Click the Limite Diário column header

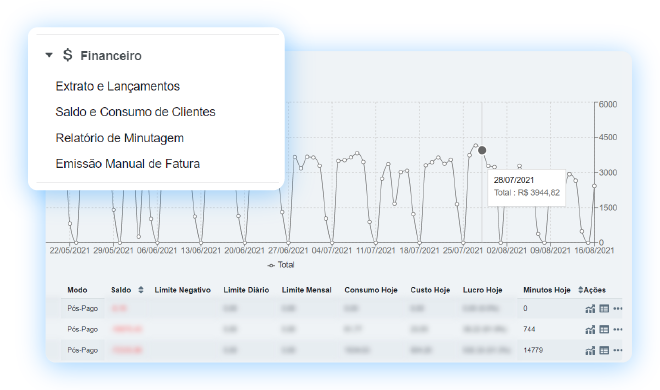[246, 290]
